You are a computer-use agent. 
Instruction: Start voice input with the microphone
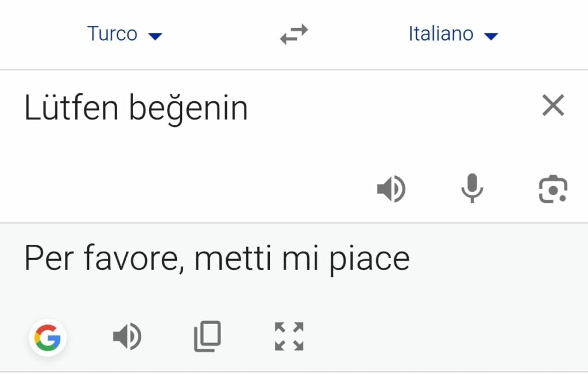[x=472, y=188]
